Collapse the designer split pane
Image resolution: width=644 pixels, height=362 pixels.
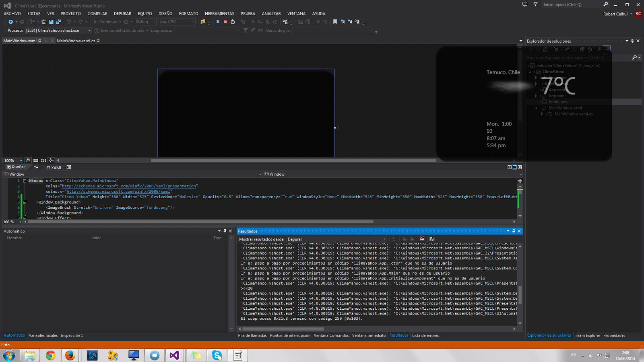click(520, 167)
